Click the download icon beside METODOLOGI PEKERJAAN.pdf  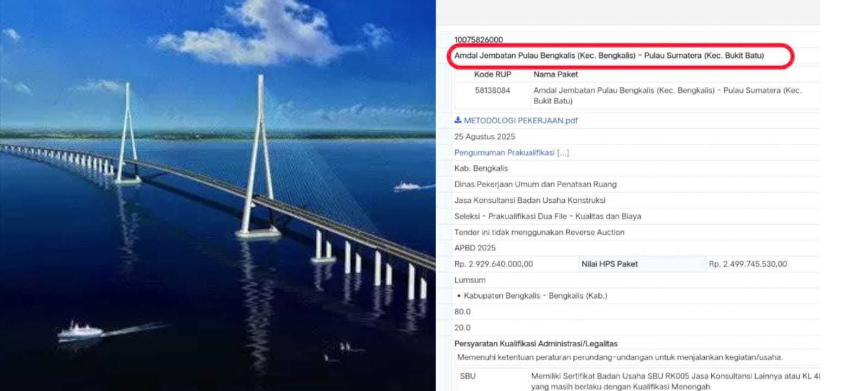point(458,120)
